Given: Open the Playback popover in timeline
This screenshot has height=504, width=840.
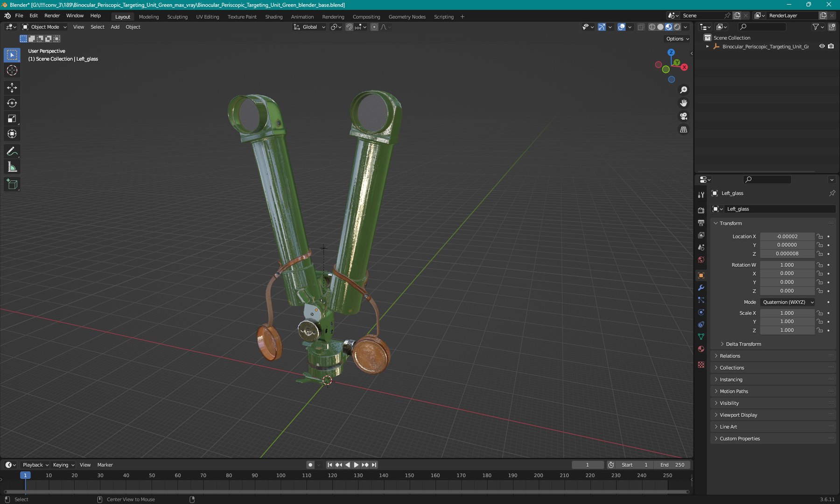Looking at the screenshot, I should pos(35,465).
